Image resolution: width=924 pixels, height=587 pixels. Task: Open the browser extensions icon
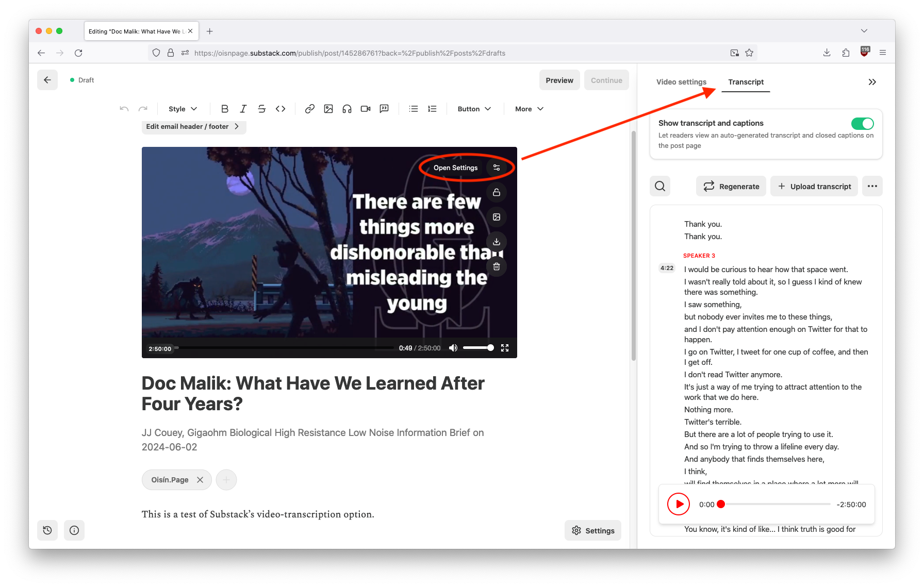click(x=846, y=53)
